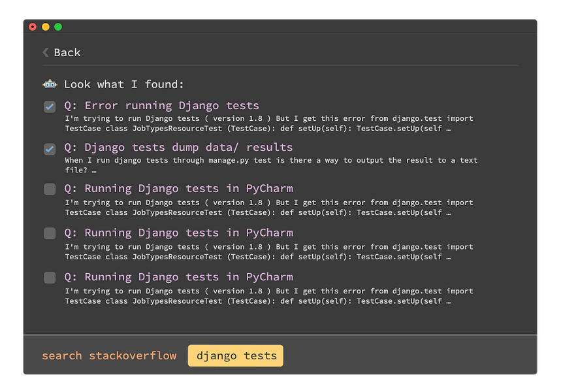Open the last 'Running Django tests in PyCharm' title
The image size is (561, 392).
click(178, 277)
